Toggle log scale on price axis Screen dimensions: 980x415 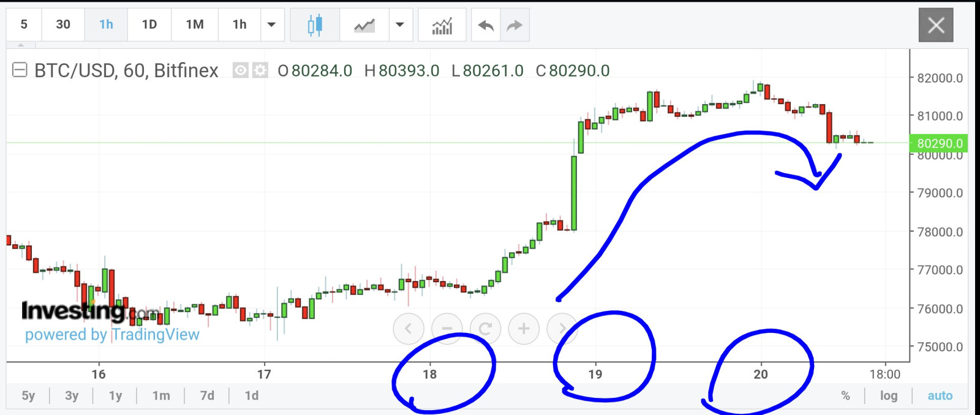point(889,395)
